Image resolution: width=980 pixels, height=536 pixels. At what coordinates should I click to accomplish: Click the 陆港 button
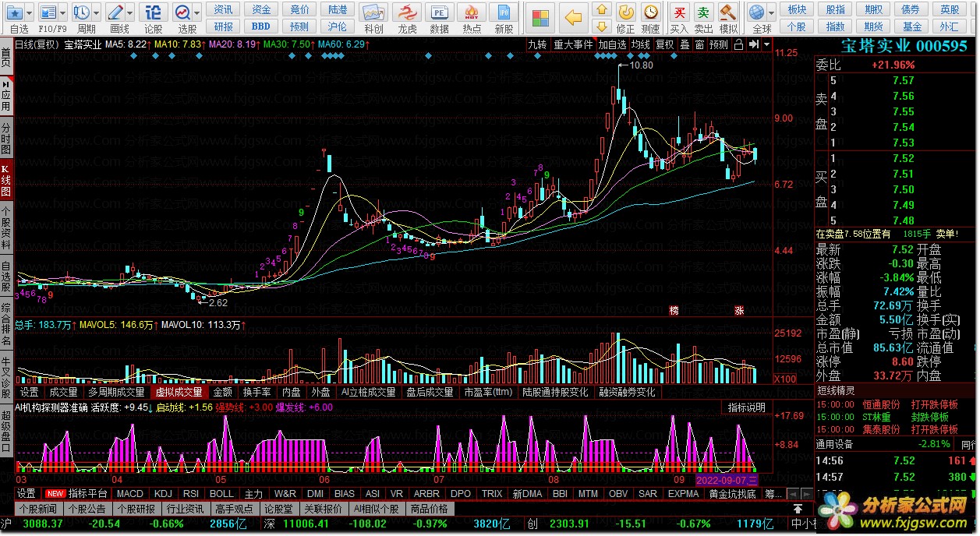coord(338,9)
